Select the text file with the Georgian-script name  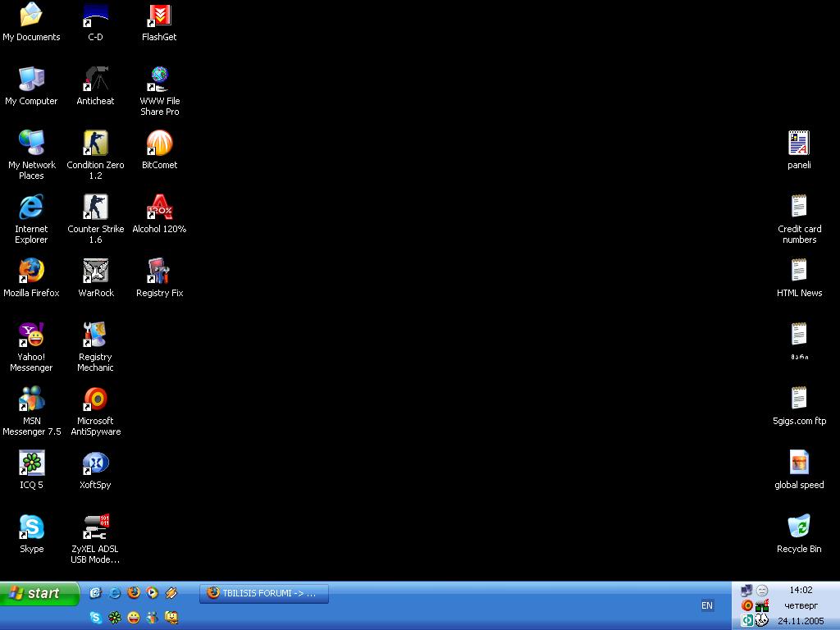[x=799, y=341]
